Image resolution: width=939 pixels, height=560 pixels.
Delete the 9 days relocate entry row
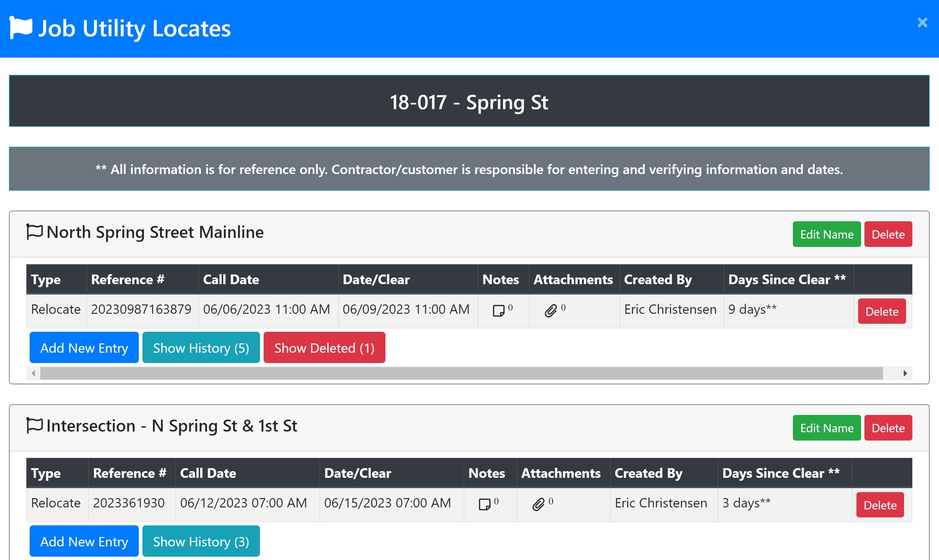coord(882,311)
